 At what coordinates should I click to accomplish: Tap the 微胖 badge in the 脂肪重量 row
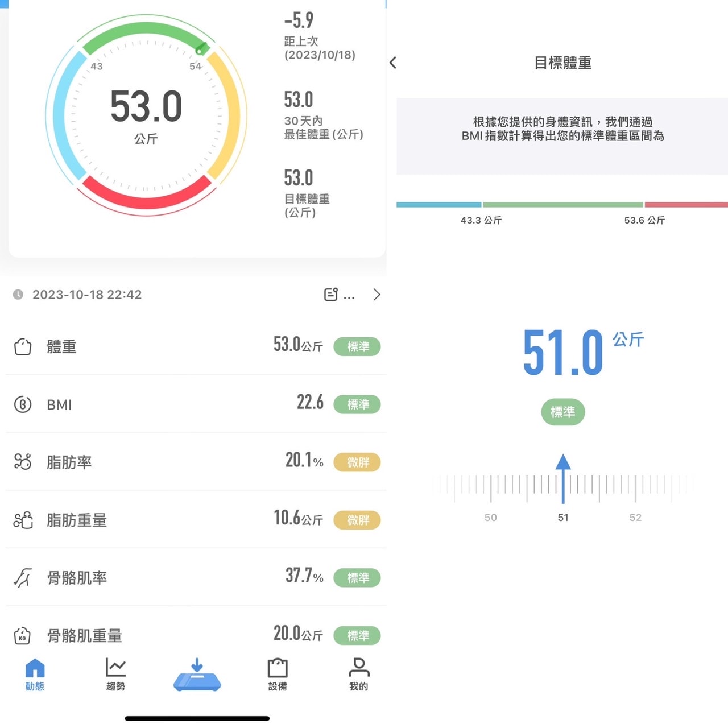(x=357, y=520)
